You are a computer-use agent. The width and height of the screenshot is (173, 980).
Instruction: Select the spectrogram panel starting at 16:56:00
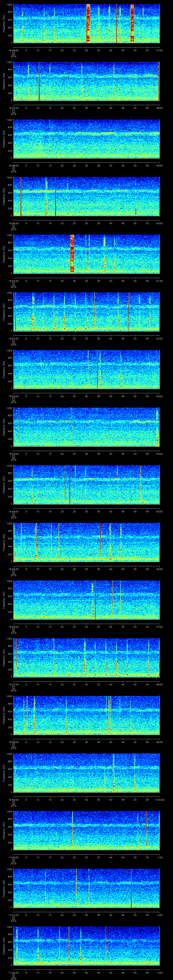tap(86, 600)
